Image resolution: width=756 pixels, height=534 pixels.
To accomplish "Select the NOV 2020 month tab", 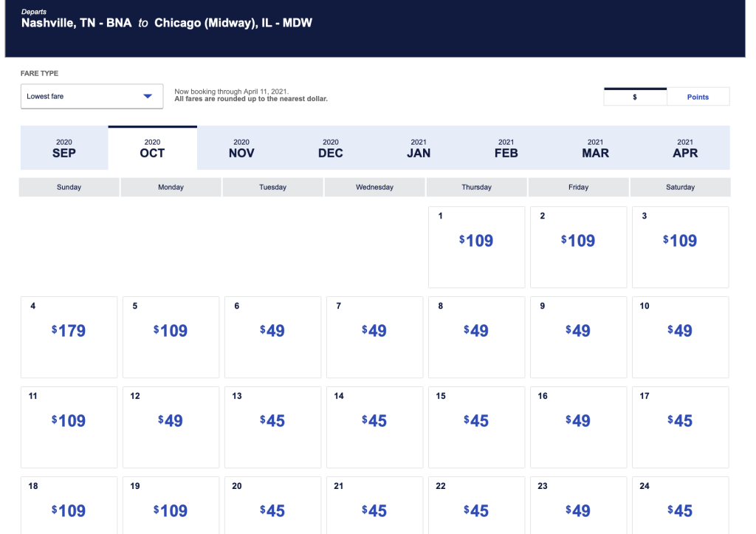I will [x=241, y=148].
